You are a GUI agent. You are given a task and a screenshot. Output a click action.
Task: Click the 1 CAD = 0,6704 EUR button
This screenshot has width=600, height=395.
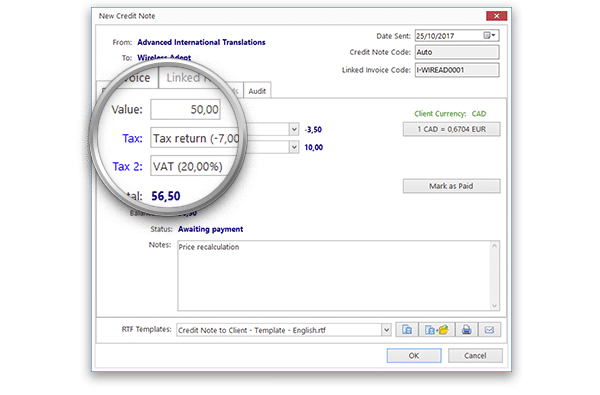pyautogui.click(x=452, y=129)
